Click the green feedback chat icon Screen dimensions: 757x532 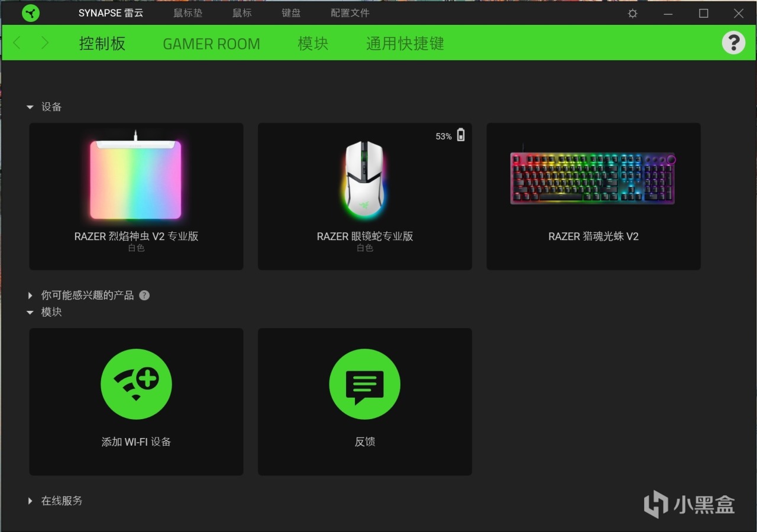coord(365,384)
